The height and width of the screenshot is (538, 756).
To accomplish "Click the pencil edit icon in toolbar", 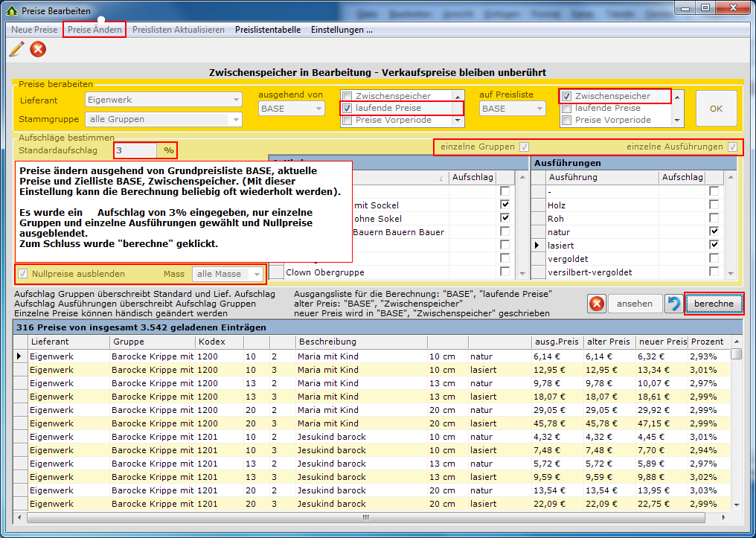I will (x=16, y=49).
